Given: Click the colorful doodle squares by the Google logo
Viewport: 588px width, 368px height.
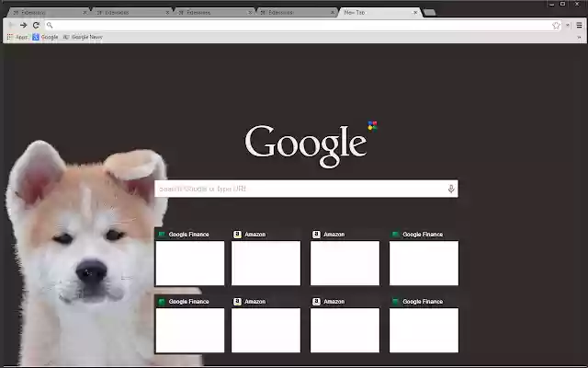Looking at the screenshot, I should point(372,126).
